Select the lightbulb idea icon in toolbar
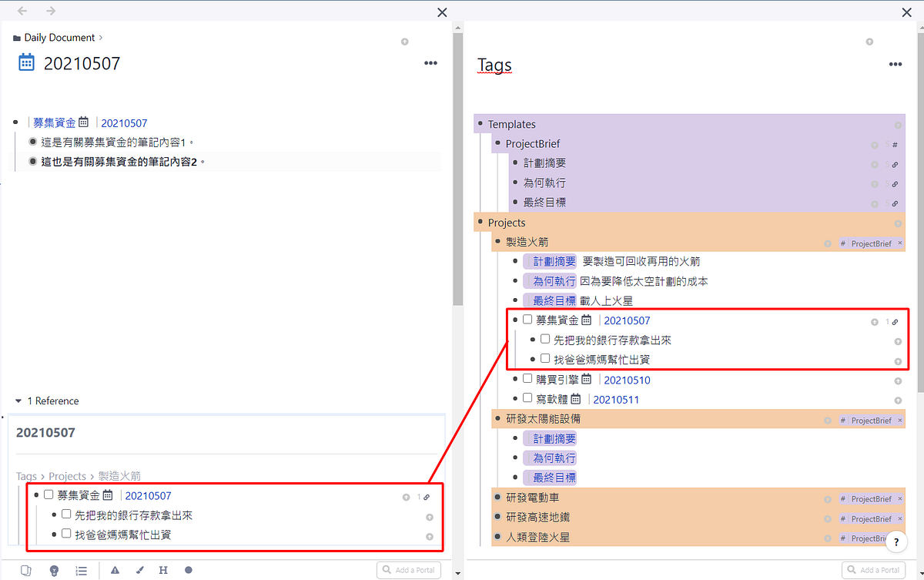 [54, 570]
